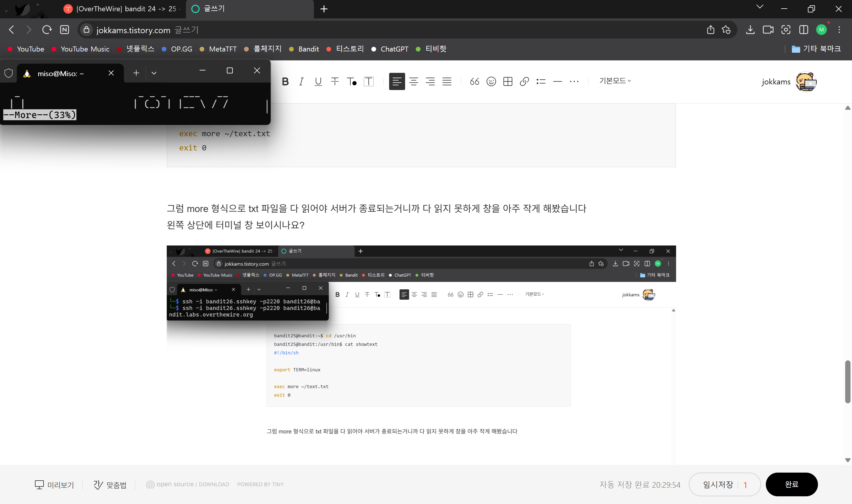This screenshot has height=504, width=852.
Task: Add a hyperlink with link icon
Action: point(524,81)
